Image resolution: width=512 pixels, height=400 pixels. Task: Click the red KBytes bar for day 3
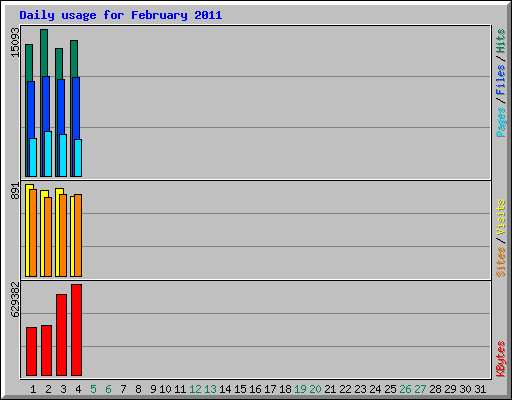(61, 335)
